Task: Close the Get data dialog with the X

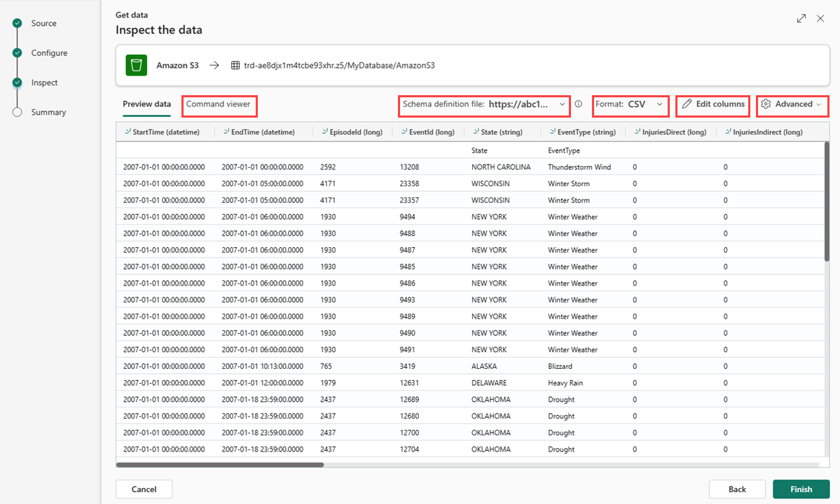Action: [x=820, y=19]
